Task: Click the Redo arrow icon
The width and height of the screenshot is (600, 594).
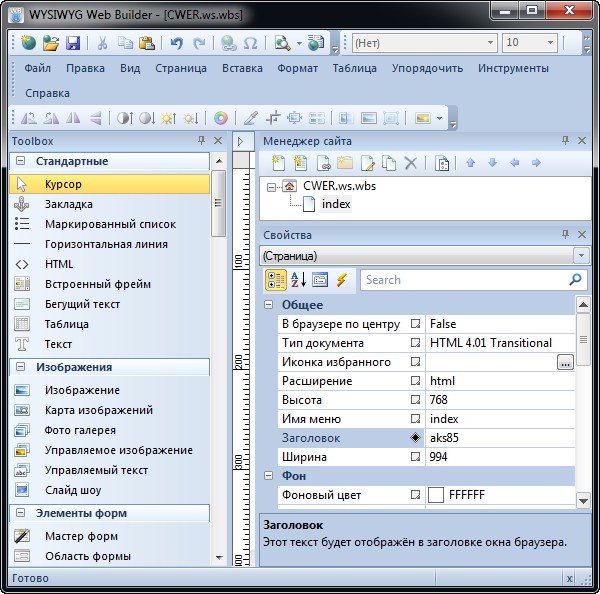Action: click(x=199, y=43)
